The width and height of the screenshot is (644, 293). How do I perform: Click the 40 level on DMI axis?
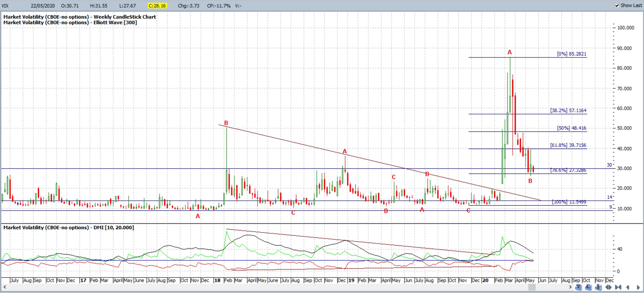620,249
